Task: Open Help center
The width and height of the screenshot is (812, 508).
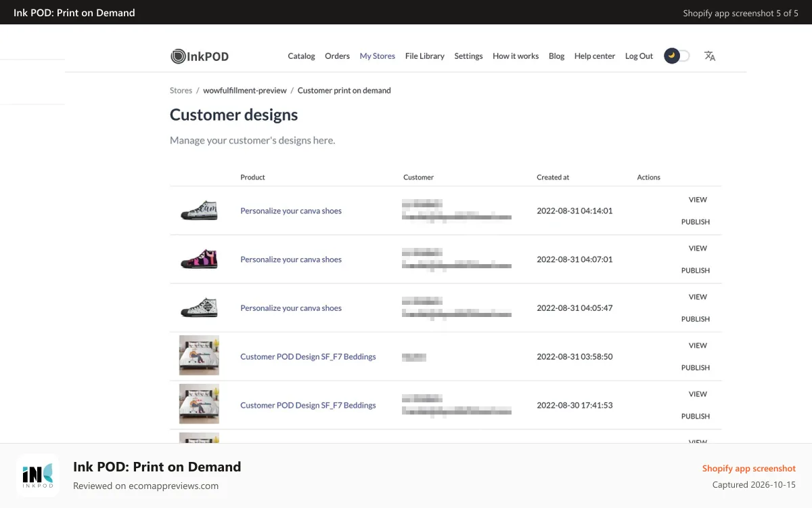Action: [x=595, y=56]
